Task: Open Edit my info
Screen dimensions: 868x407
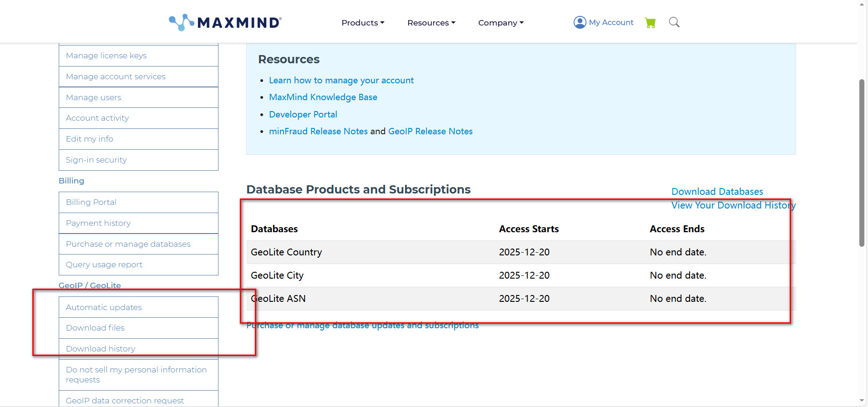Action: tap(138, 139)
